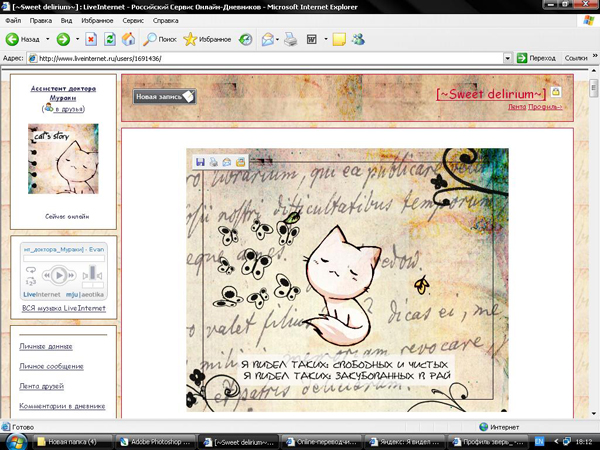The image size is (600, 450).
Task: Expand the Ссылки links bar chevron
Action: pos(595,56)
